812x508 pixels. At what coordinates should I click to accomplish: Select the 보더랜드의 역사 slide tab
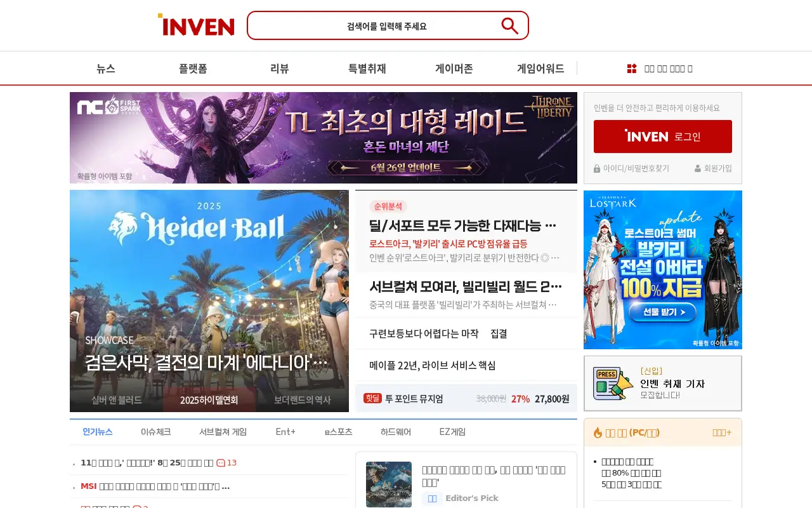coord(303,400)
